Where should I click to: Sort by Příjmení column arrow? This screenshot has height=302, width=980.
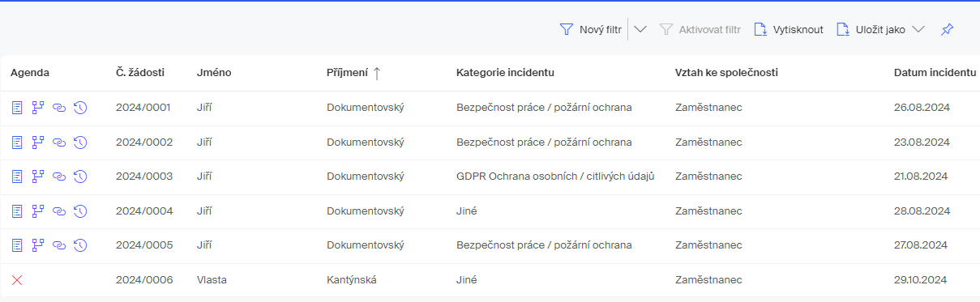[x=376, y=73]
